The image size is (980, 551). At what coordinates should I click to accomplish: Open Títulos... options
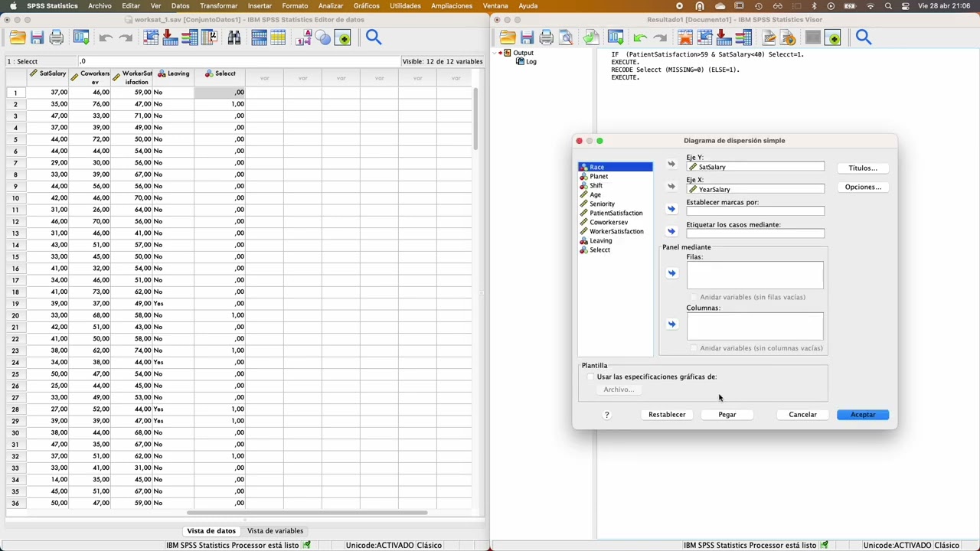pyautogui.click(x=863, y=168)
